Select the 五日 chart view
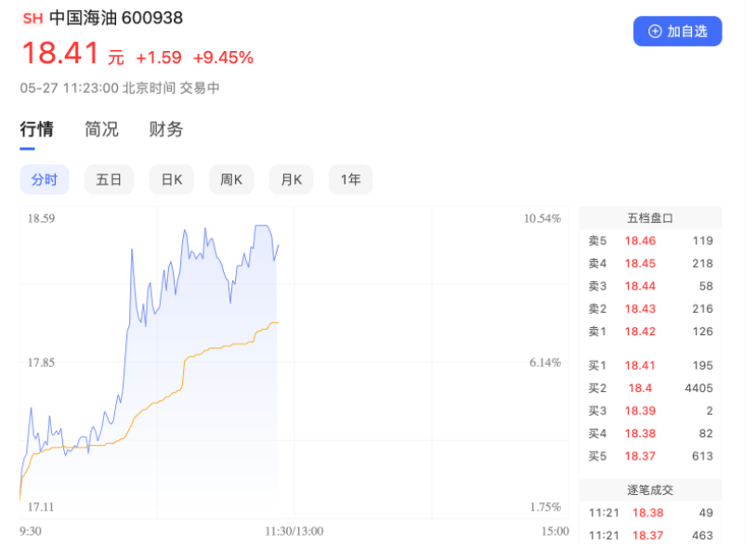The image size is (756, 546). coord(109,180)
